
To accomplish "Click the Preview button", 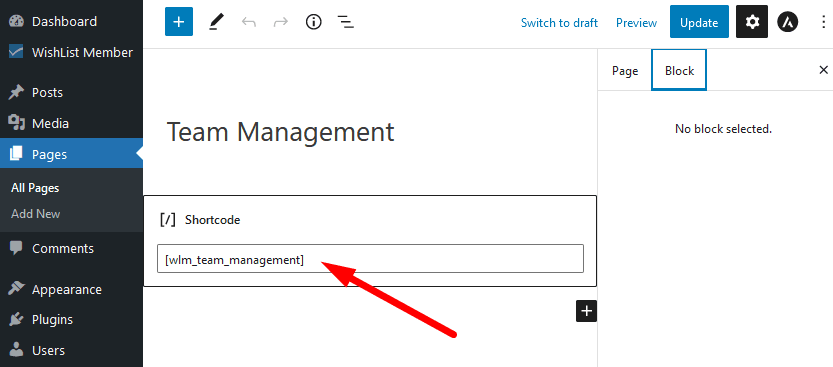I will (x=636, y=23).
